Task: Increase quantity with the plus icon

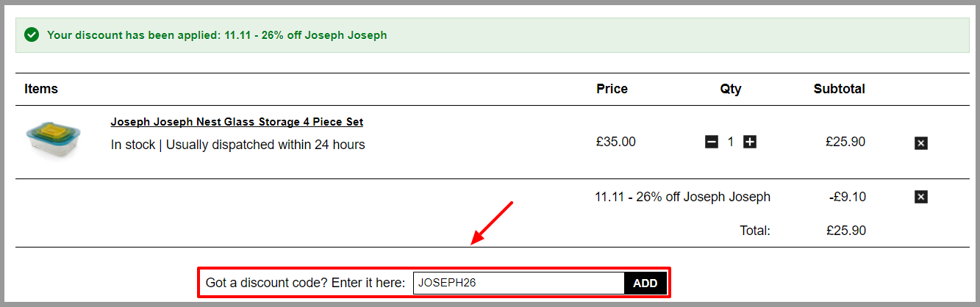Action: click(x=749, y=142)
